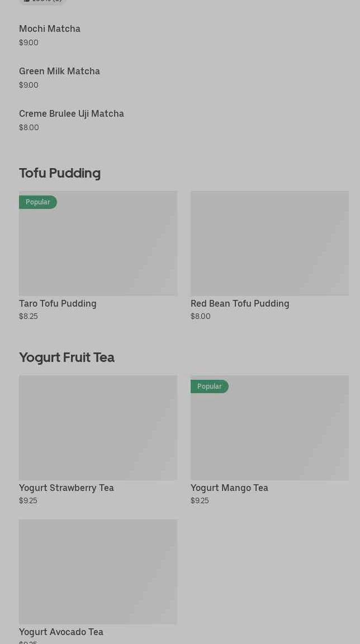
Task: Select the Yogurt Avocado Tea title
Action: click(61, 632)
